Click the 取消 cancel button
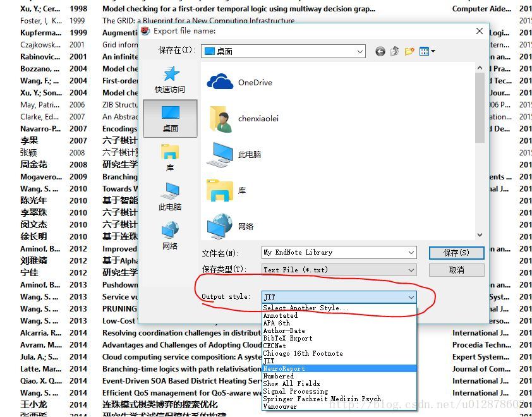Image resolution: width=532 pixels, height=417 pixels. pyautogui.click(x=456, y=270)
